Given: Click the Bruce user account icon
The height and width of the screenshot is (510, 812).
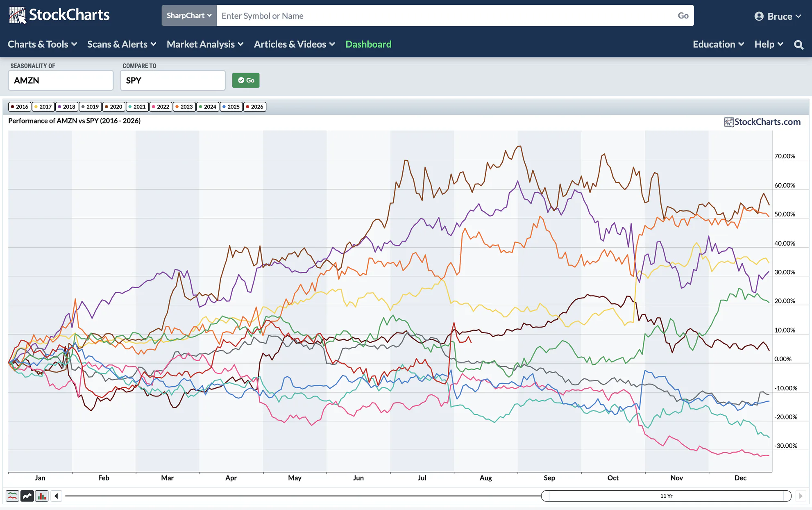Looking at the screenshot, I should click(759, 16).
